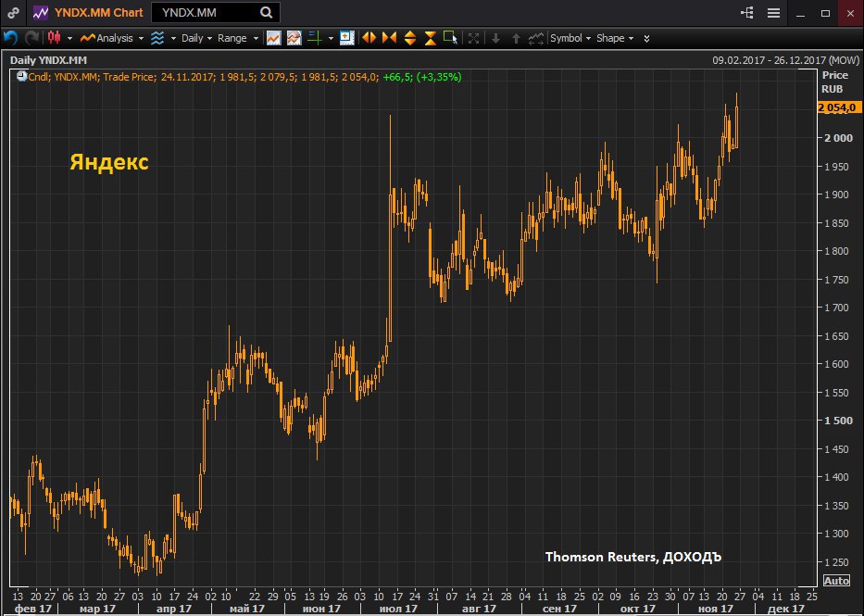Click the grayed chart with arrows icon
Viewport: 864px width, 616px height.
[536, 38]
